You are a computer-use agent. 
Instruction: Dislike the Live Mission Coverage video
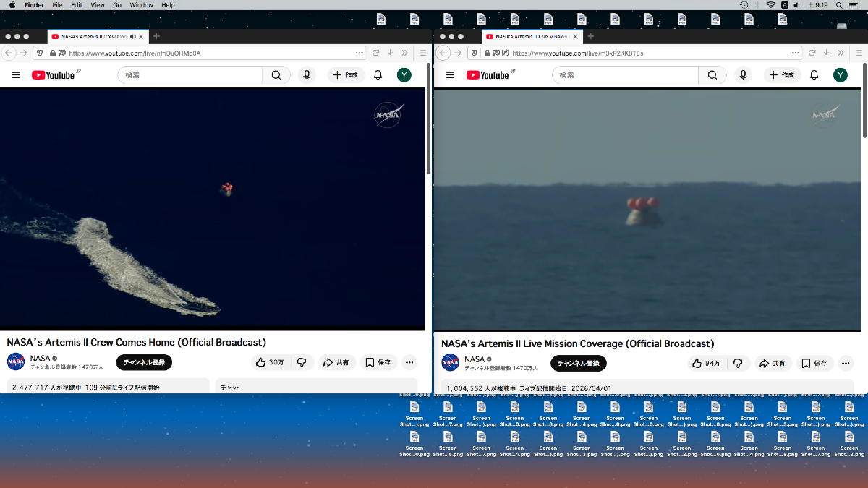click(x=738, y=363)
